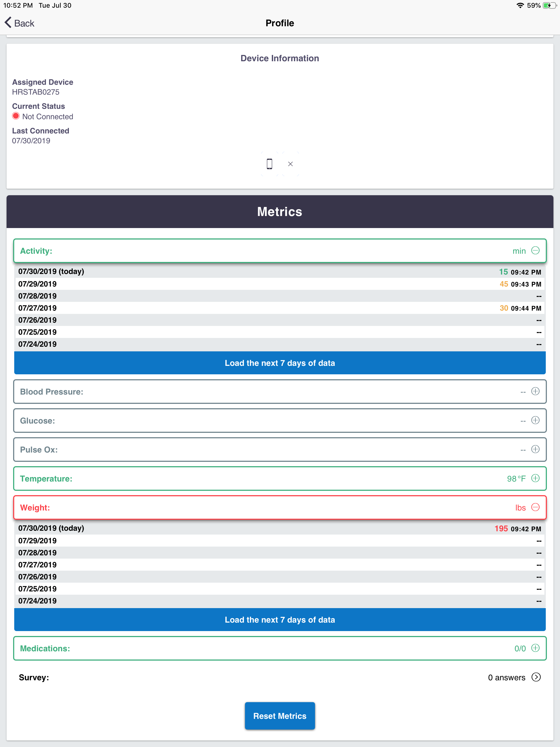
Task: Tap the Not Connected status text
Action: point(48,116)
